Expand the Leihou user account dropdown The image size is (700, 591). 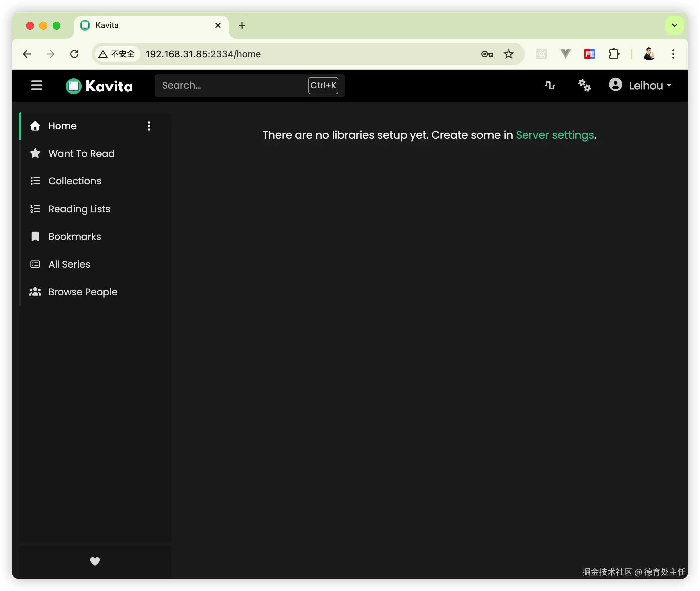(641, 85)
